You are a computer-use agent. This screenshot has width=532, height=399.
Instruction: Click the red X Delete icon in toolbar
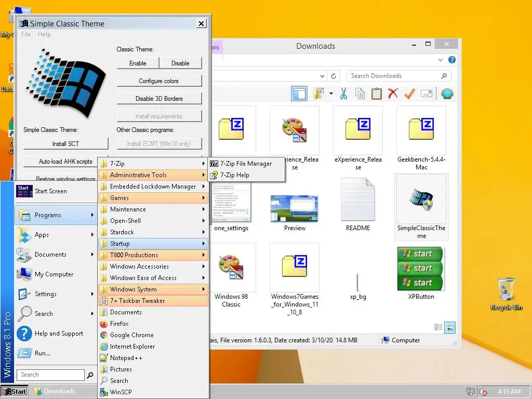[393, 94]
